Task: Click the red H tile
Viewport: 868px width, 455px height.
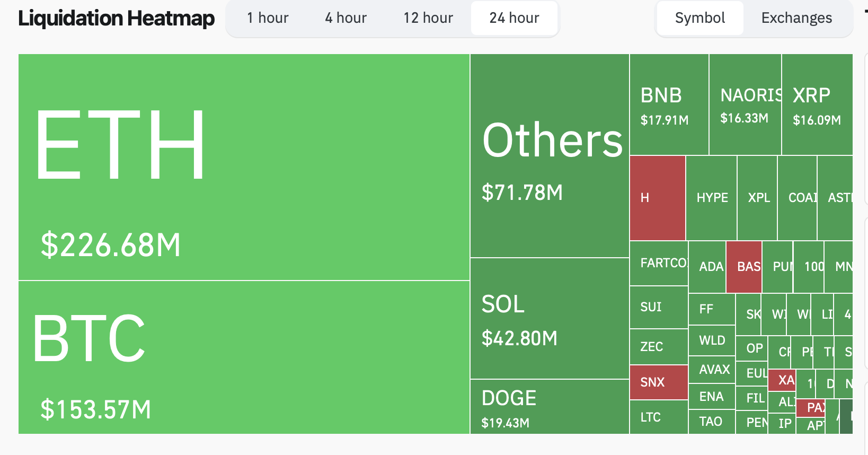Action: (658, 198)
